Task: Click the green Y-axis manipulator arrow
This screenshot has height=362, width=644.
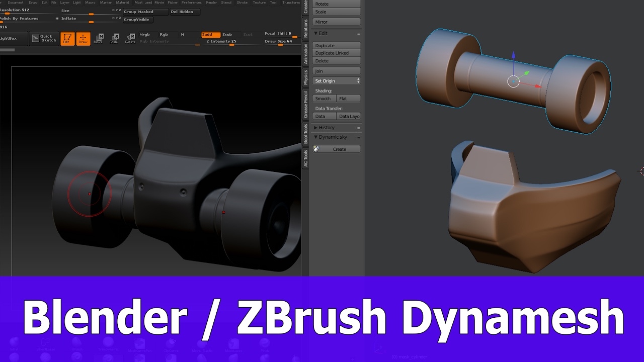Action: tap(527, 73)
